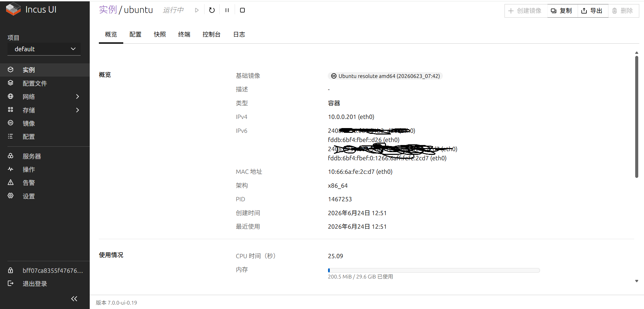
Task: Switch to the instance 配置 tab
Action: click(x=135, y=35)
